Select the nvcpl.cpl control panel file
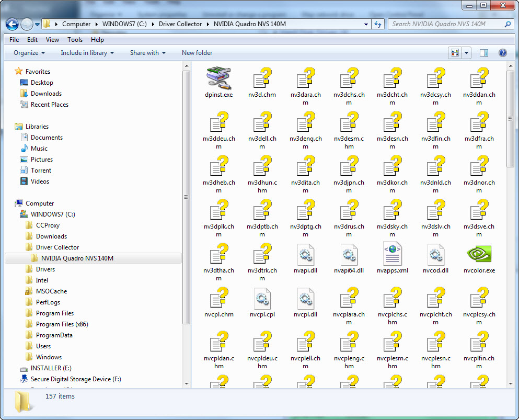 tap(262, 298)
